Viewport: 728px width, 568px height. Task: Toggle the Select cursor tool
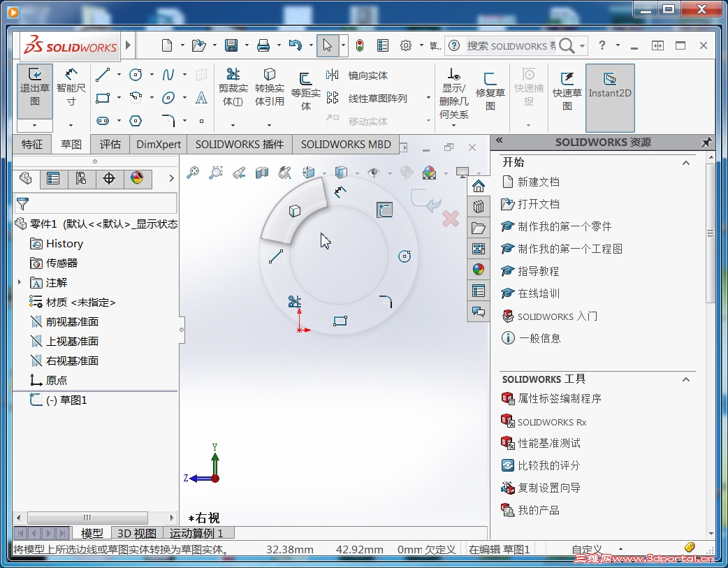click(x=328, y=45)
